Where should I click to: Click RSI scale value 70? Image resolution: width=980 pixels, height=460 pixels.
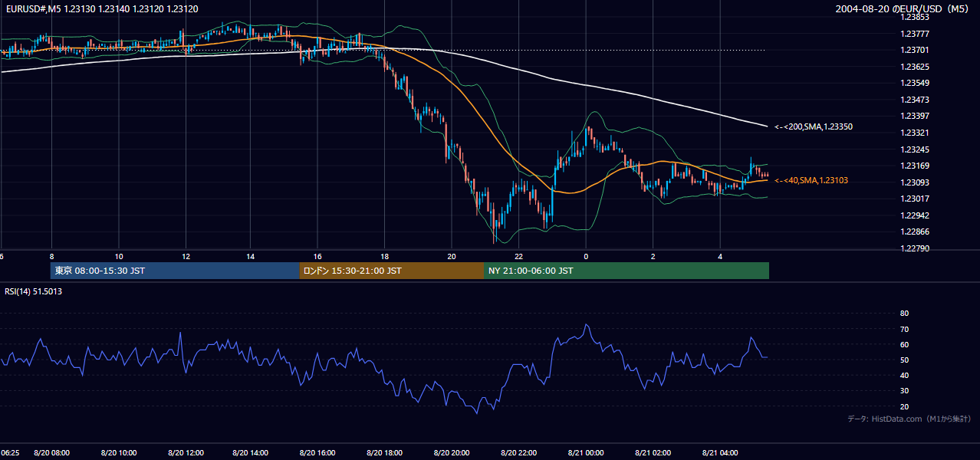pos(904,329)
